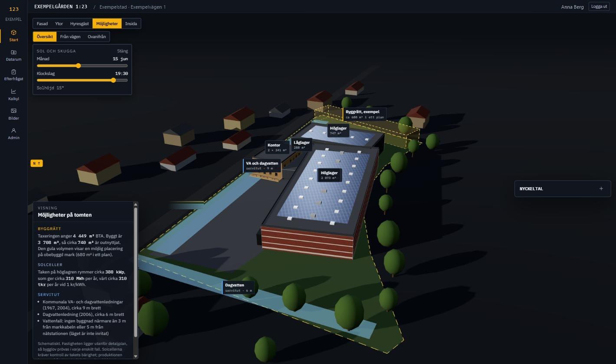The width and height of the screenshot is (616, 364).
Task: Click the Månad slider handle
Action: point(79,66)
